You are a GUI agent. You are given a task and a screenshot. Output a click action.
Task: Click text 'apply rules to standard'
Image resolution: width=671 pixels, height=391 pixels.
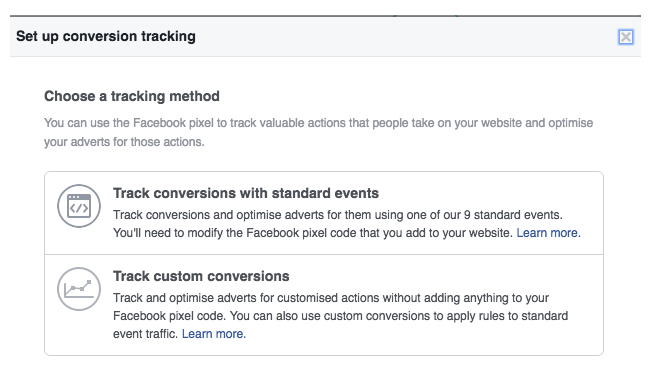508,316
